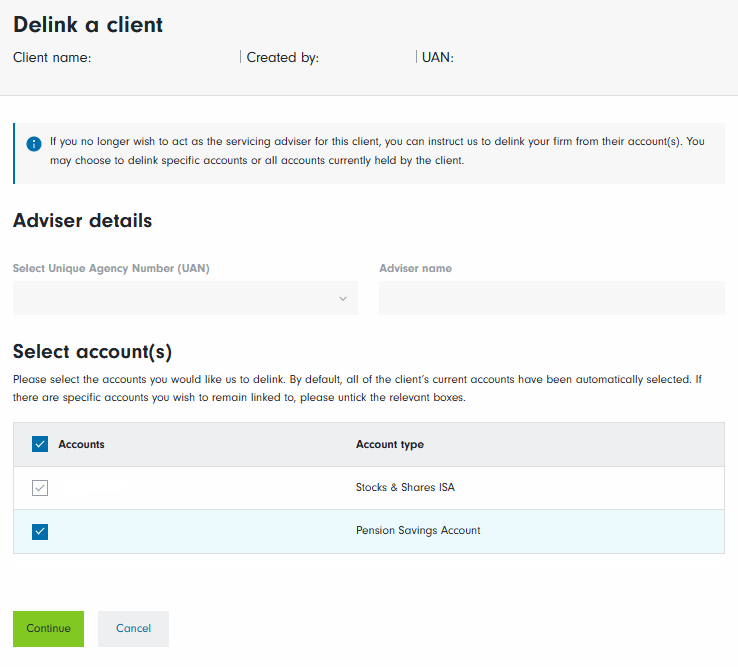Select the Stocks & Shares ISA row text
Image resolution: width=738 pixels, height=667 pixels.
pyautogui.click(x=405, y=488)
